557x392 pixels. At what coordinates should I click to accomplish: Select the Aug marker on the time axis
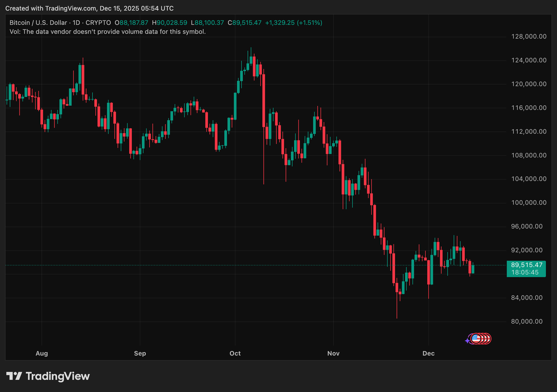point(41,353)
